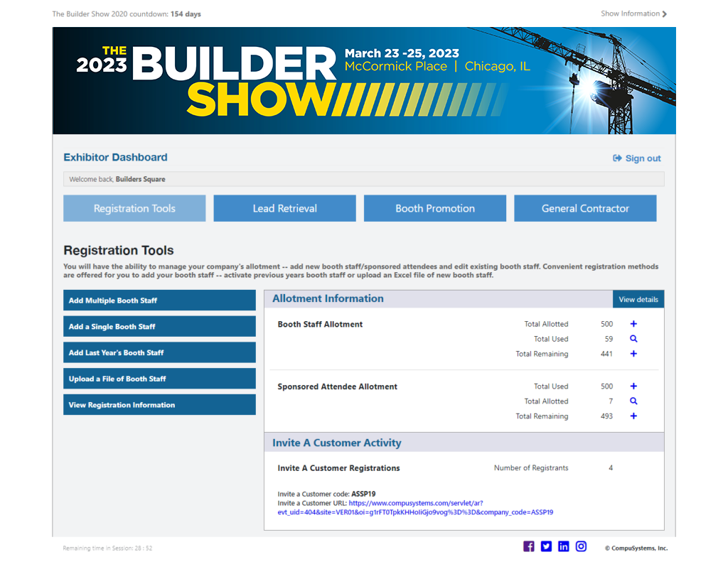Open the Facebook icon in the footer
This screenshot has height=579, width=728.
[x=528, y=546]
